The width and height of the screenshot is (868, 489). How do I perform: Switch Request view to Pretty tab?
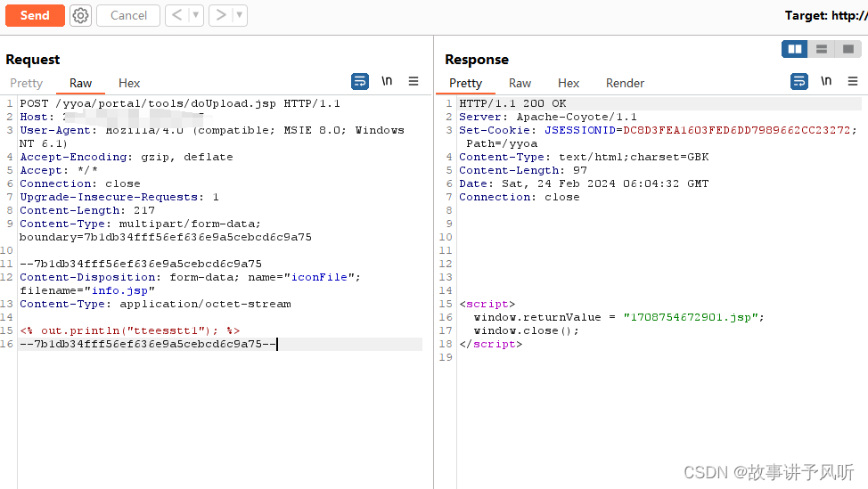(26, 83)
